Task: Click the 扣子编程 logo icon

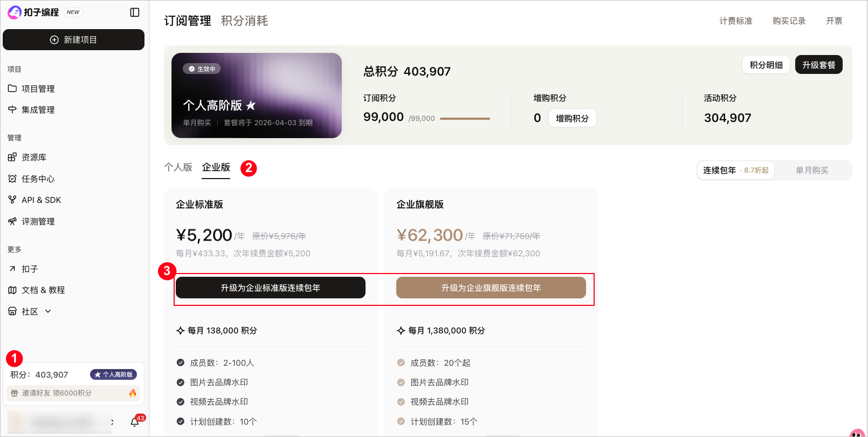Action: 14,12
